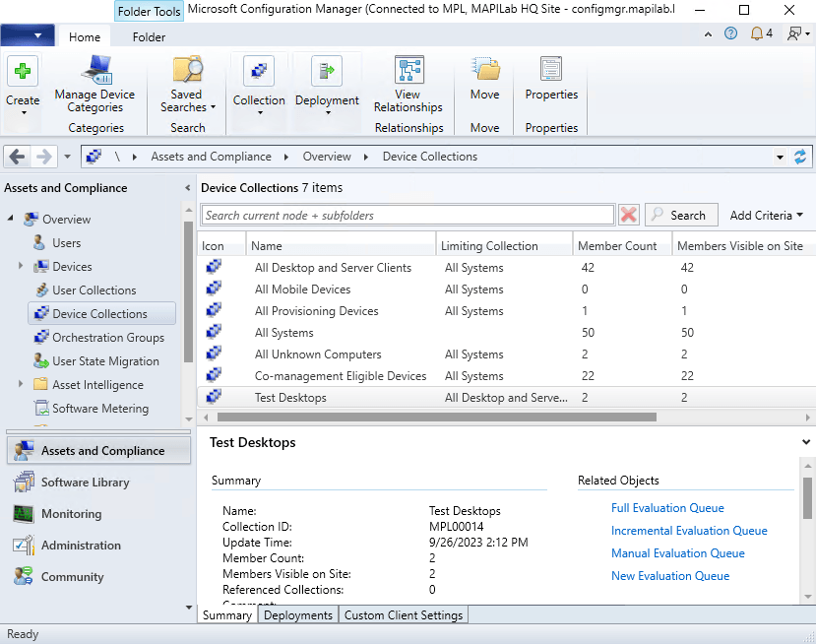This screenshot has height=644, width=816.
Task: Click the Move folder icon
Action: [485, 70]
